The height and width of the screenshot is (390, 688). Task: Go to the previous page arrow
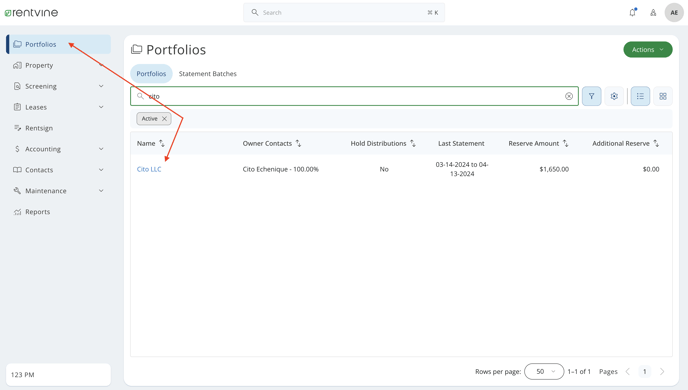click(x=628, y=372)
